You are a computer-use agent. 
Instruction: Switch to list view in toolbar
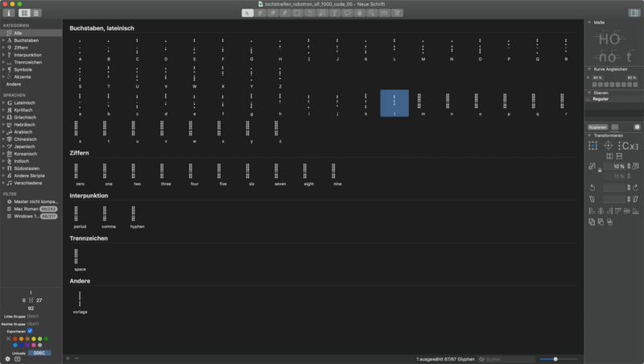(x=37, y=13)
